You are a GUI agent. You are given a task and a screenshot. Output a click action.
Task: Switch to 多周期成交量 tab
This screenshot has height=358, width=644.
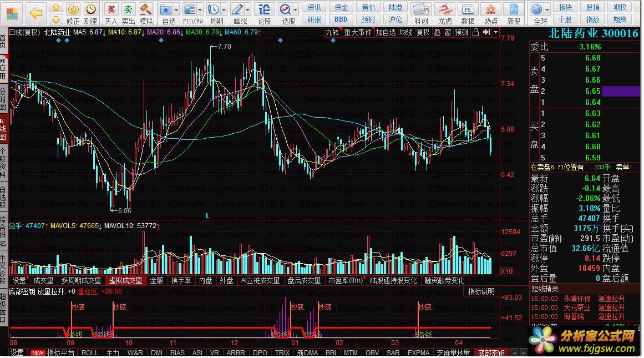click(81, 280)
